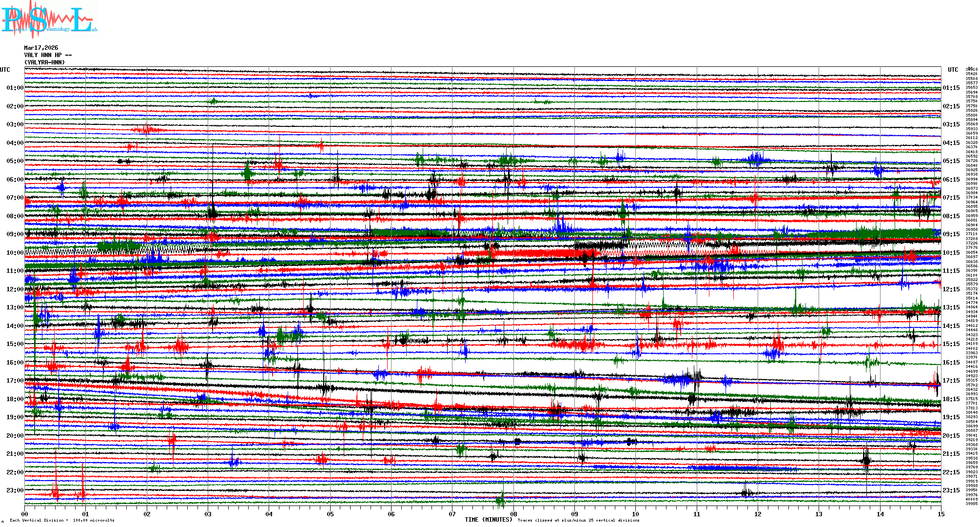The width and height of the screenshot is (980, 527).
Task: Click the Traces clipped footer note
Action: tap(578, 520)
